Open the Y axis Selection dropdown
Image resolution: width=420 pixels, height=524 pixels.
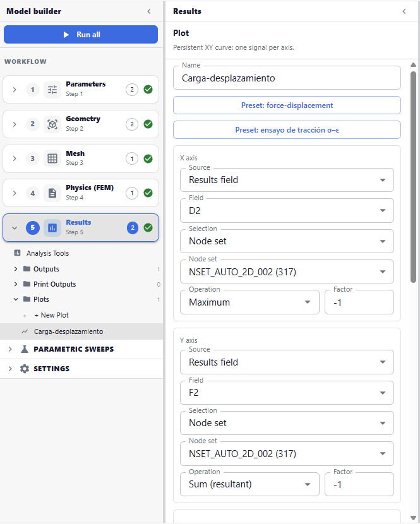pyautogui.click(x=287, y=423)
